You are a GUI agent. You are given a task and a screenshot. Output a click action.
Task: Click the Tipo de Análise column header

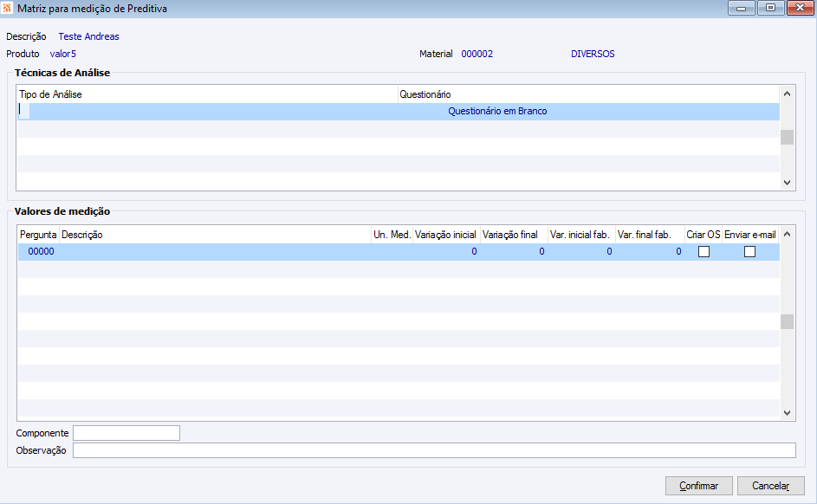[x=207, y=94]
